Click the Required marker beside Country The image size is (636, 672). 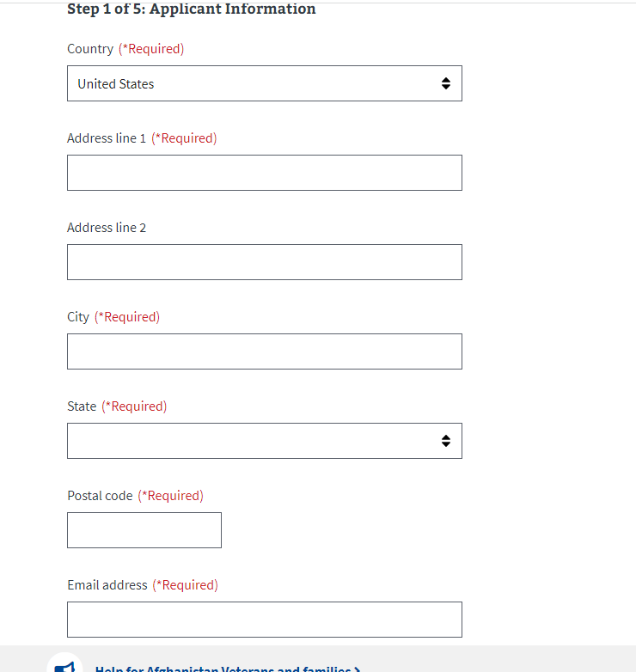point(151,49)
